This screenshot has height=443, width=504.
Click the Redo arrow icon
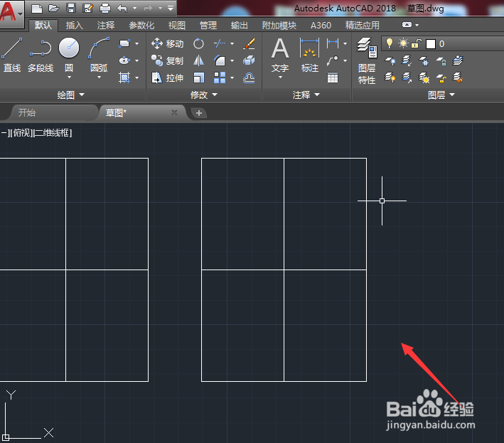pos(148,9)
